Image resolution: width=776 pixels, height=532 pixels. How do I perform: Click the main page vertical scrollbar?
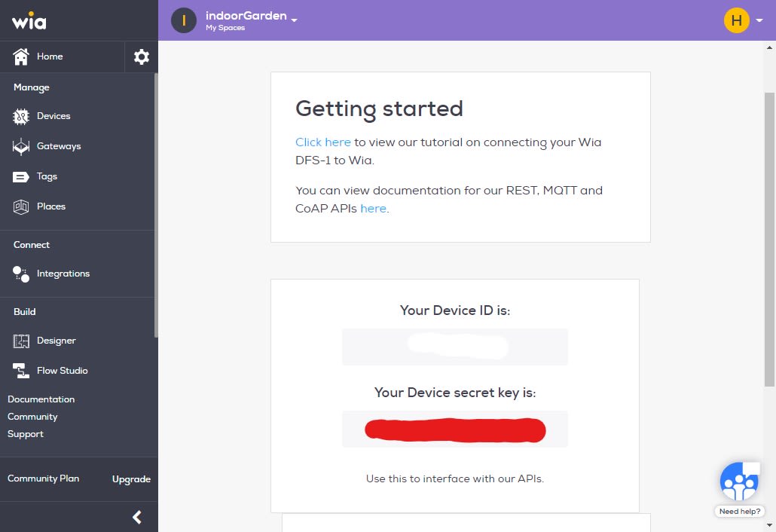click(769, 239)
